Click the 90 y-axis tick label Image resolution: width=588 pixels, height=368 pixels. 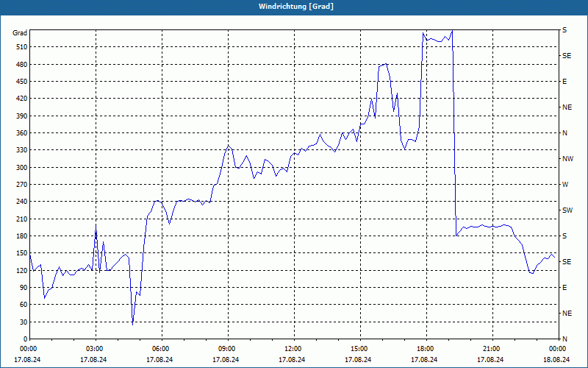pyautogui.click(x=23, y=288)
